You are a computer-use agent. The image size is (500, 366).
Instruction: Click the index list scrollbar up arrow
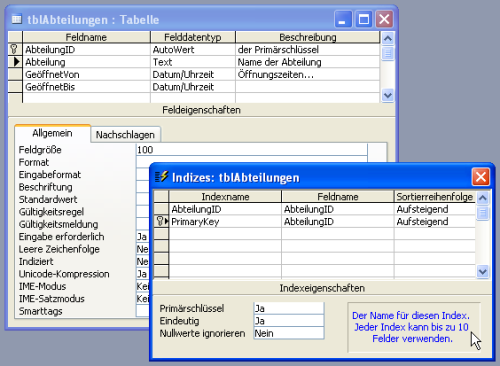click(x=483, y=198)
